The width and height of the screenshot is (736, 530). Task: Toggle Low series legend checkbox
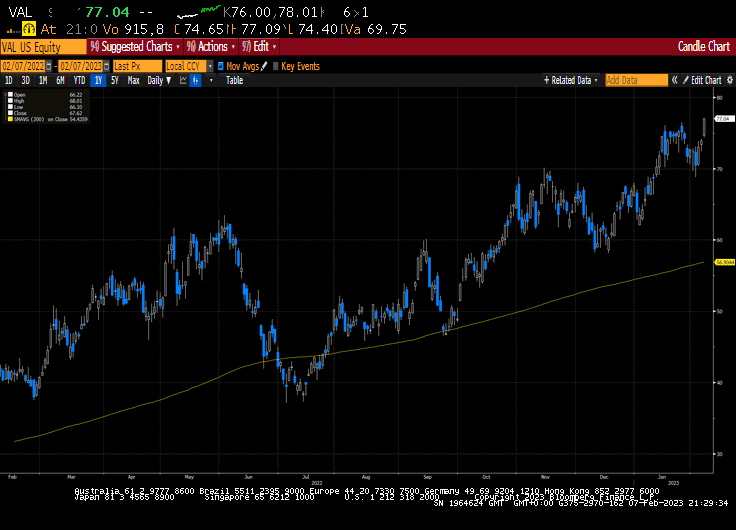click(10, 107)
